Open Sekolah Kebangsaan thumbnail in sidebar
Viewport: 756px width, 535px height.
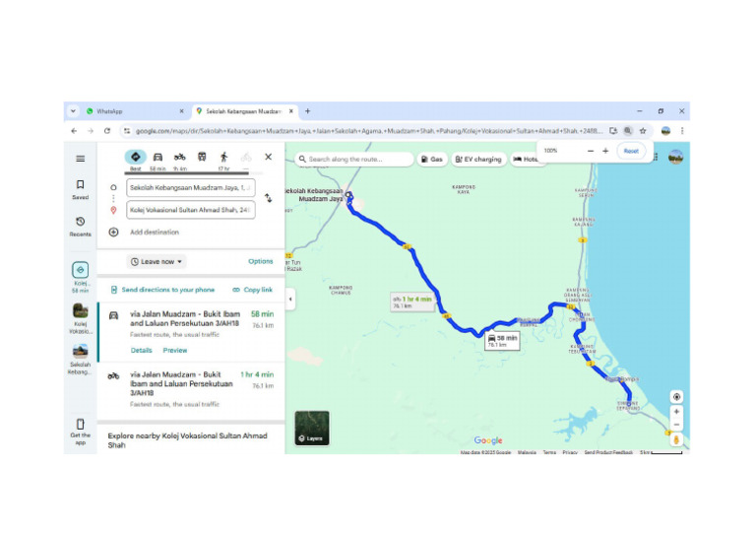click(81, 360)
